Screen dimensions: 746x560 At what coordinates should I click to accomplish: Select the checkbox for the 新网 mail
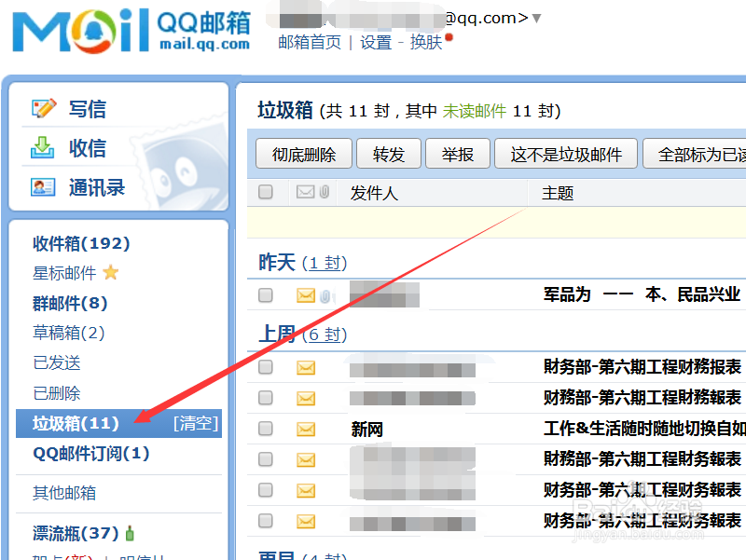[x=266, y=429]
